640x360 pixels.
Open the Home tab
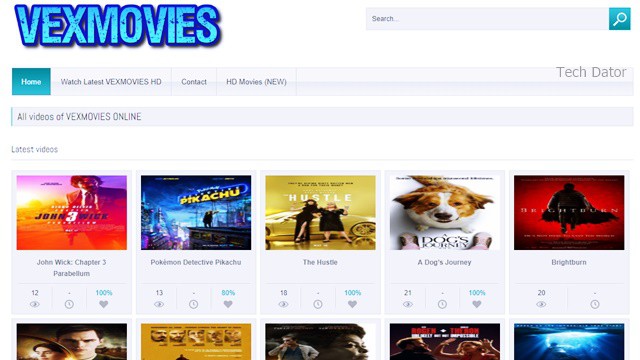[31, 82]
